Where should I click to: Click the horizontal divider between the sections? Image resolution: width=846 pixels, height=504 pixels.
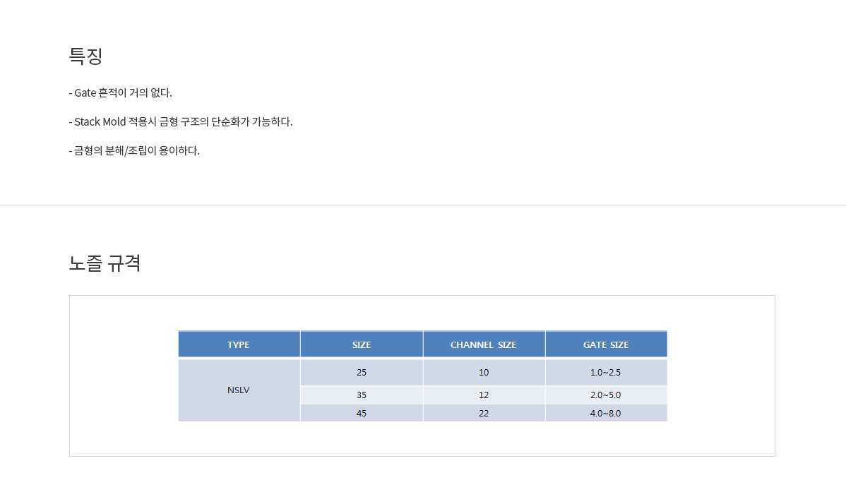423,205
